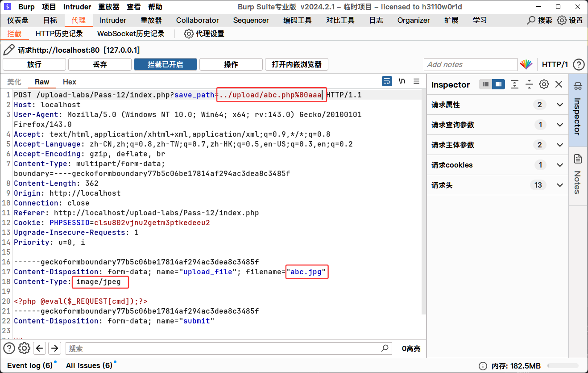Pick a highlight color with rainbow icon
The height and width of the screenshot is (373, 588).
(x=526, y=64)
